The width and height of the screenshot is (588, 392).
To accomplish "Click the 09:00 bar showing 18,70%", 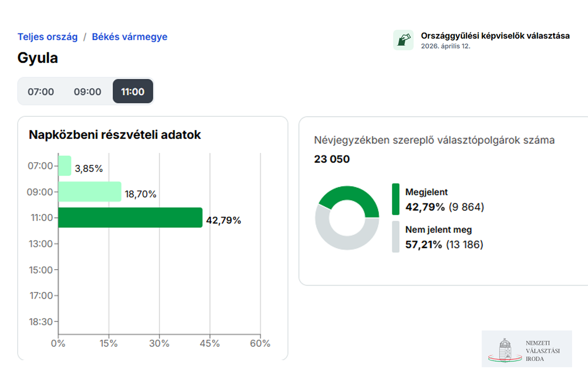I will tap(89, 192).
